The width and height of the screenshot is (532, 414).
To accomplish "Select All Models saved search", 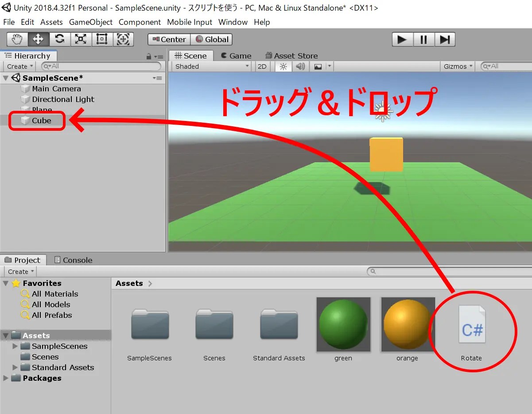I will click(51, 305).
